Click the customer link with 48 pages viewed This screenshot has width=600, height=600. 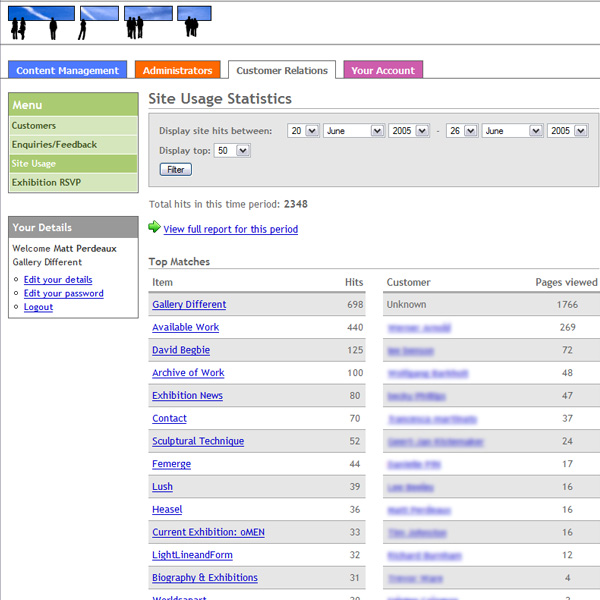pos(428,373)
